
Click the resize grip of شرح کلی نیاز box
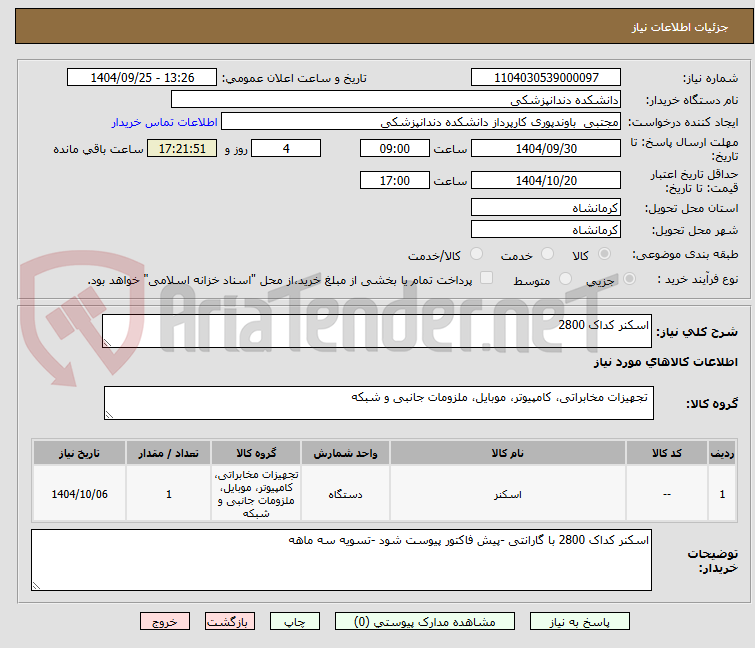(107, 343)
